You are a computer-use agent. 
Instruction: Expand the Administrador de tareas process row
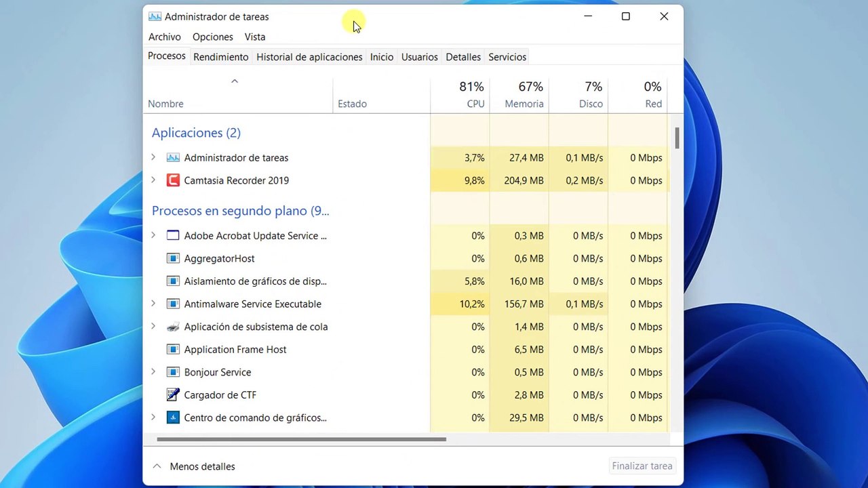[153, 157]
